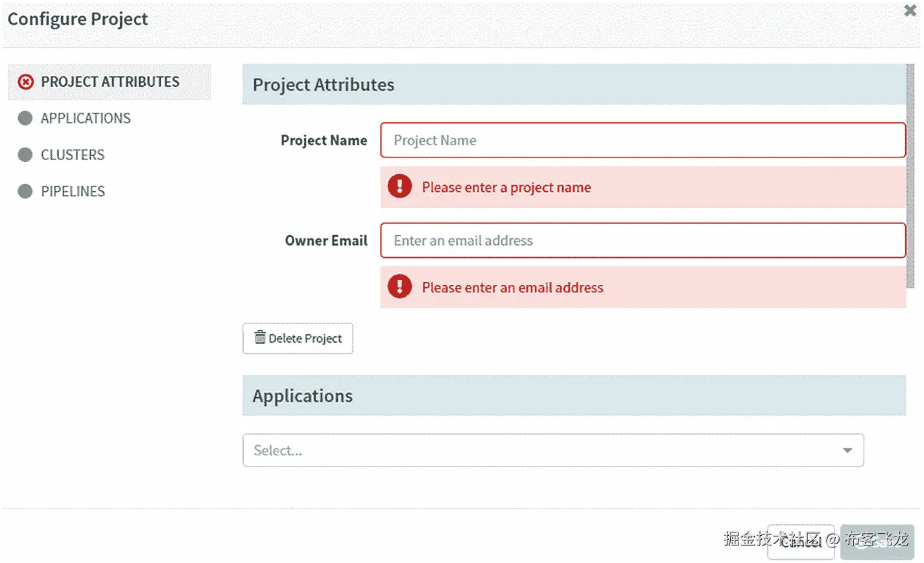Click the vertical scrollbar on the right
This screenshot has width=924, height=563.
tap(910, 175)
